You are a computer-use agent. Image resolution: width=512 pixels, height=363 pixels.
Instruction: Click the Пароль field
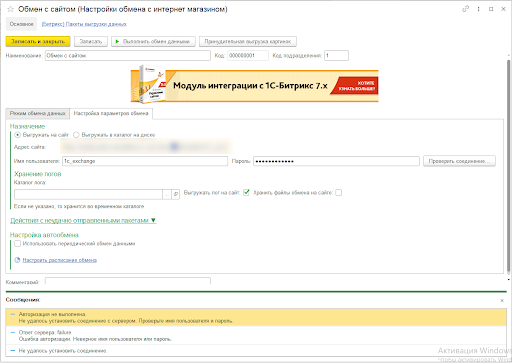pos(336,161)
